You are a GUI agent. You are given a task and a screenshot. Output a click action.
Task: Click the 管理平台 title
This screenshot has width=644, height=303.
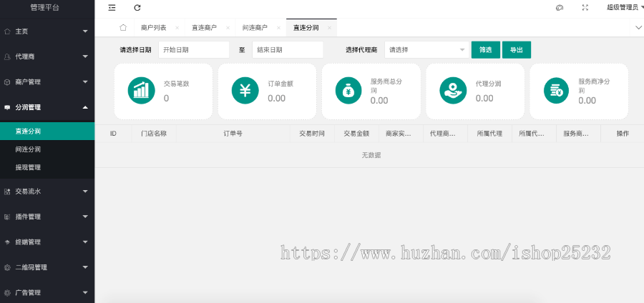pyautogui.click(x=45, y=7)
